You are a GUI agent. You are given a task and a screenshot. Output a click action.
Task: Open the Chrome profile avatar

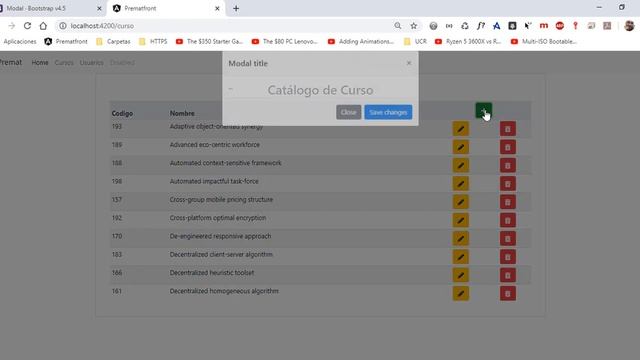(x=629, y=26)
